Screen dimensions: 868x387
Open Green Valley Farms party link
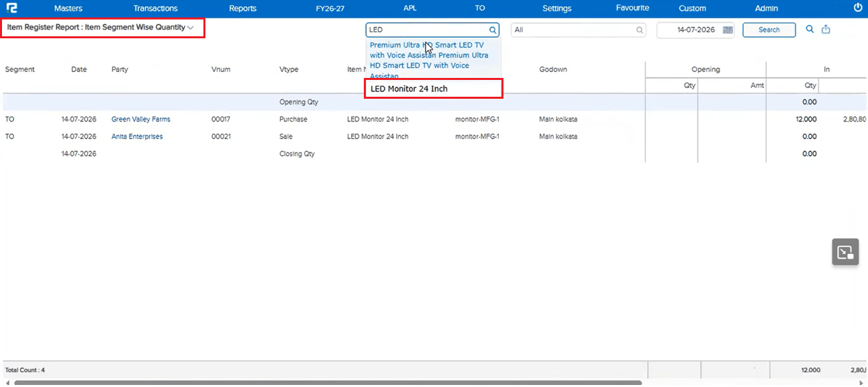pyautogui.click(x=141, y=119)
